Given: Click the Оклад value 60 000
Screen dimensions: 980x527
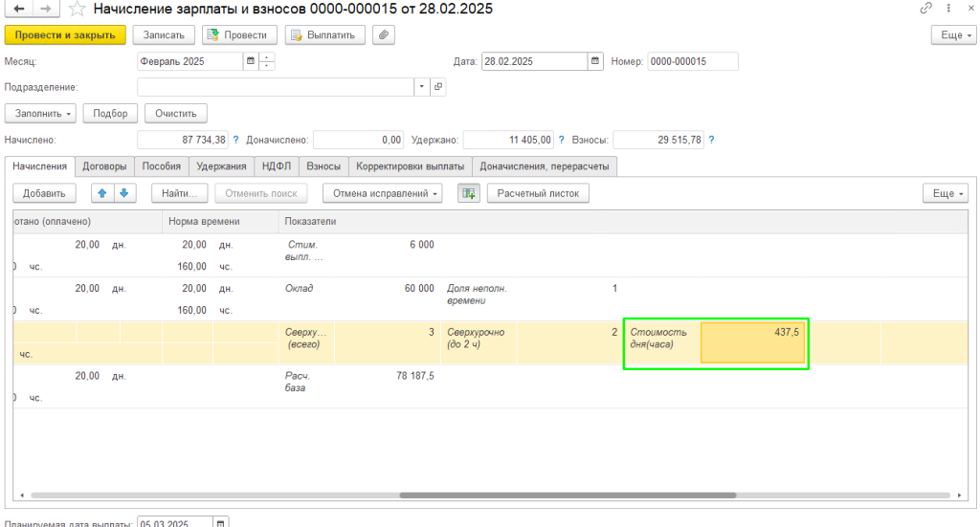Looking at the screenshot, I should point(419,289).
